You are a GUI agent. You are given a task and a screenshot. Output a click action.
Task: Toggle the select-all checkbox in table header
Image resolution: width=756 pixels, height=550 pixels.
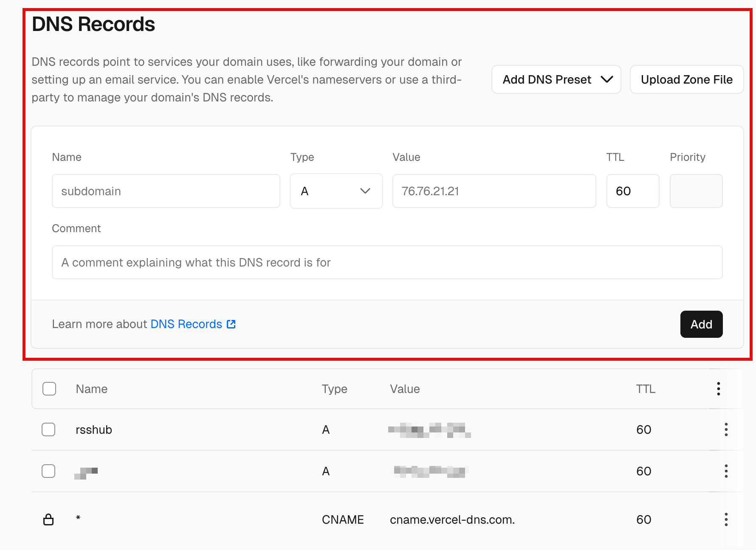[x=49, y=389]
